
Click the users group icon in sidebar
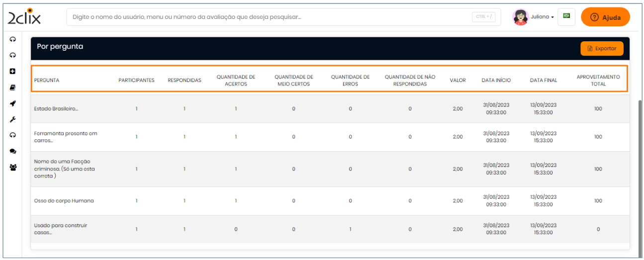[13, 168]
